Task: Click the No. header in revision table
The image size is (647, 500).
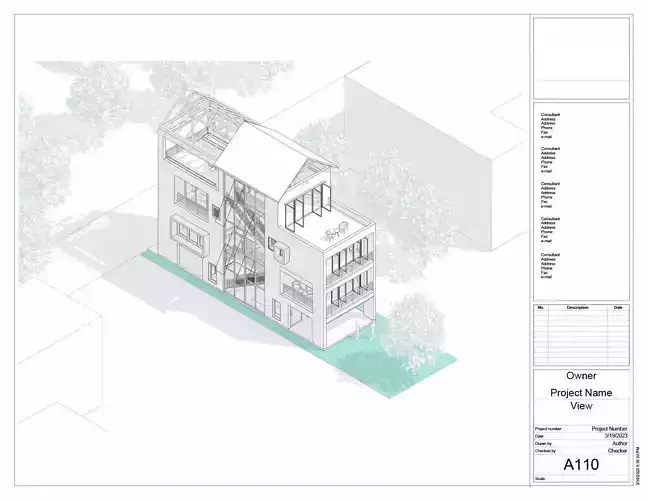Action: (541, 308)
